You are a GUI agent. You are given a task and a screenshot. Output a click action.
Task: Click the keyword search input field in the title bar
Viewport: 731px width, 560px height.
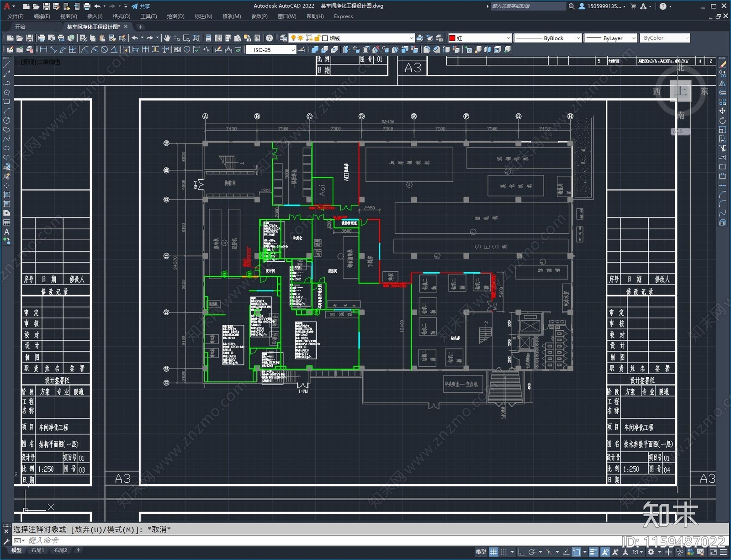coord(528,6)
